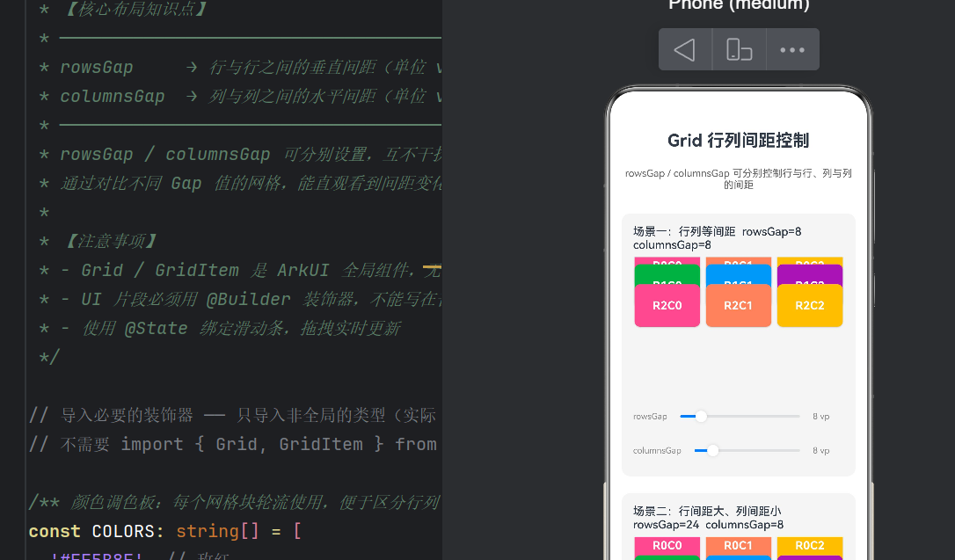
Task: Click the 'rowsGap / columnsGap 可分别控制' subtitle text
Action: pyautogui.click(x=738, y=179)
